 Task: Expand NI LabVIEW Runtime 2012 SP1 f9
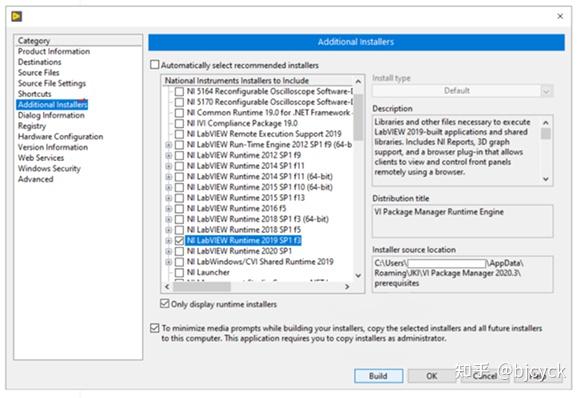(x=169, y=155)
